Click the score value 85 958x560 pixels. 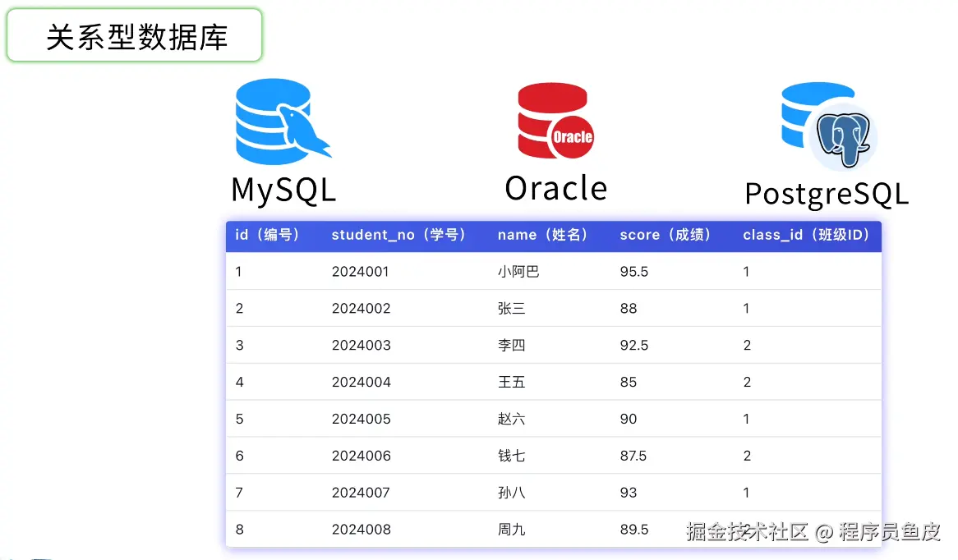coord(629,383)
